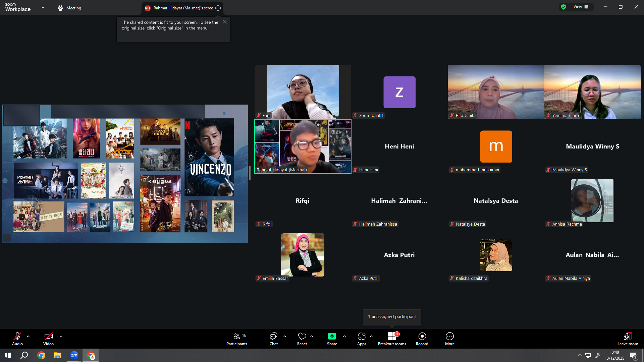Expand apps options chevron next to Apps

point(371,336)
